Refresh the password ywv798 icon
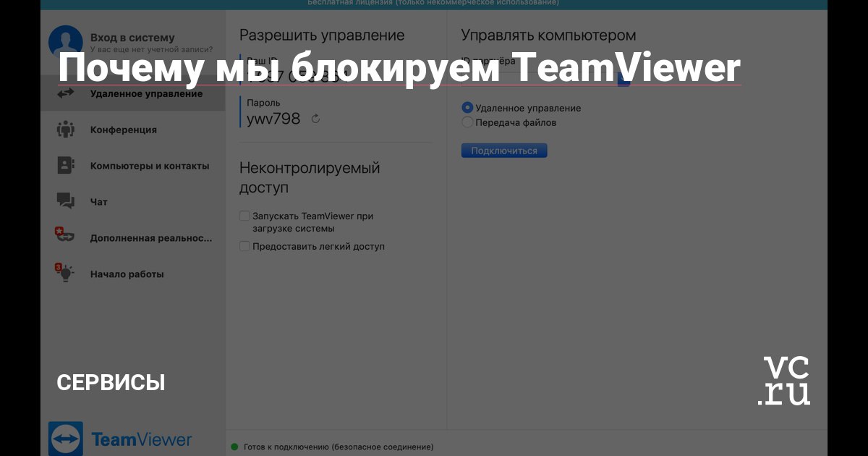868x456 pixels. coord(315,119)
